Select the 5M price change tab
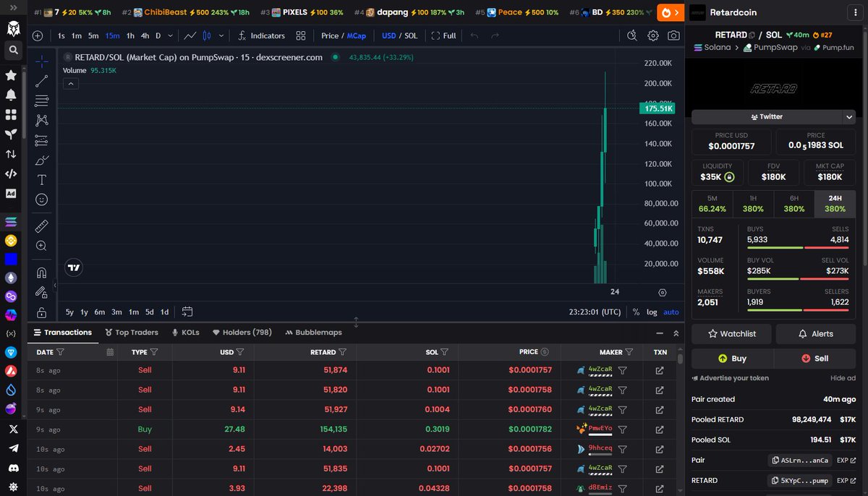 coord(712,204)
